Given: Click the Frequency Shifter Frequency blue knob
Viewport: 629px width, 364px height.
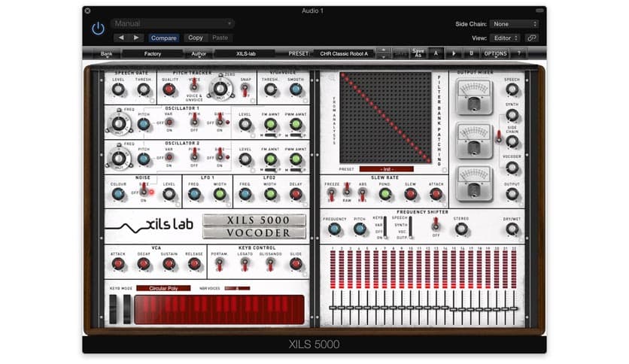Looking at the screenshot, I should pyautogui.click(x=334, y=229).
